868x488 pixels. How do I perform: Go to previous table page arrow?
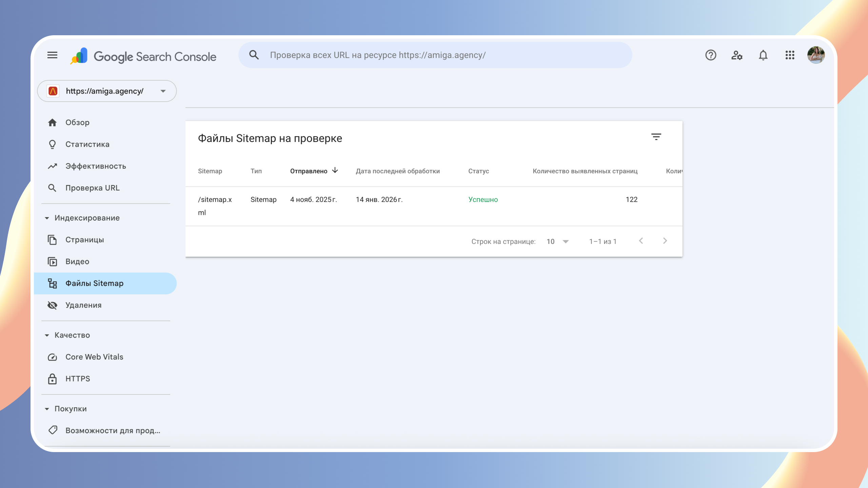coord(641,241)
